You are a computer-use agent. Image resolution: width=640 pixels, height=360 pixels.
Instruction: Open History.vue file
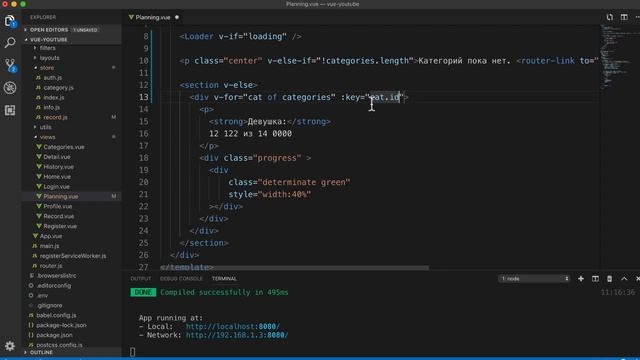pos(58,167)
